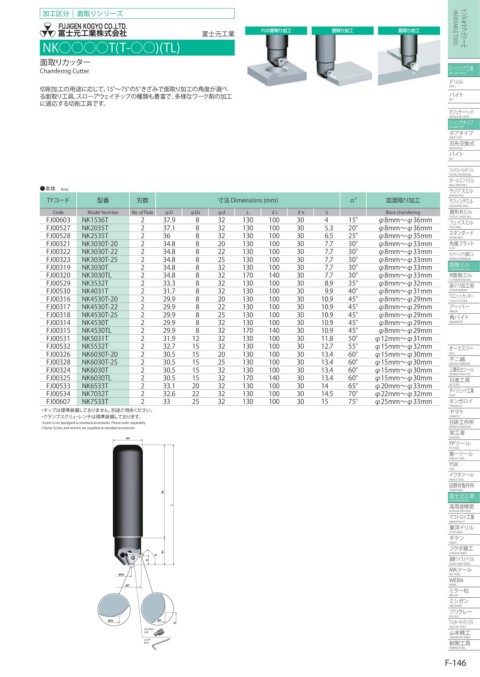Click the 面面取り加工 column header
This screenshot has height=677, width=480.
pos(403,200)
